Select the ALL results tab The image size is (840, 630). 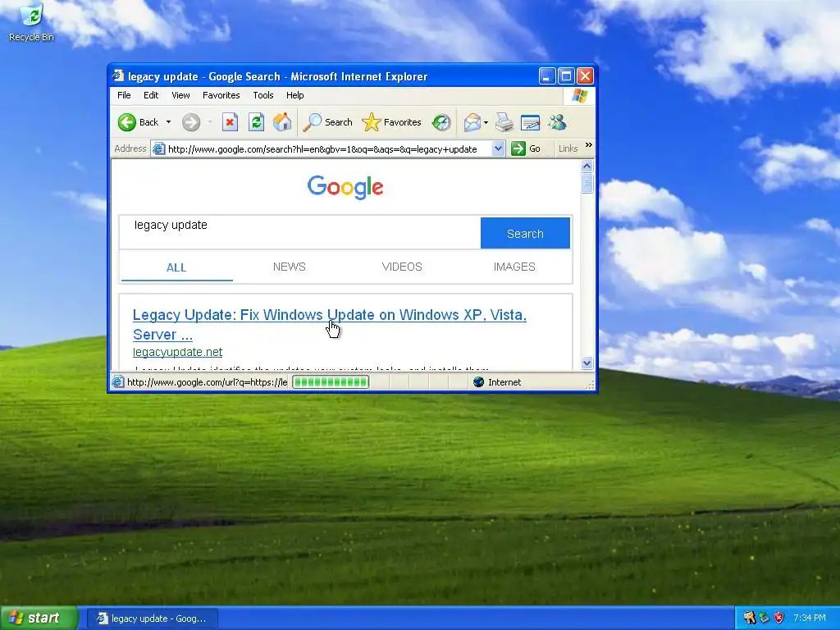(176, 267)
